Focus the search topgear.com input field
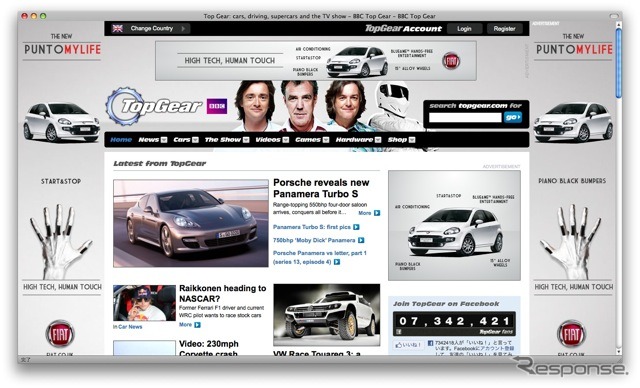 (465, 118)
